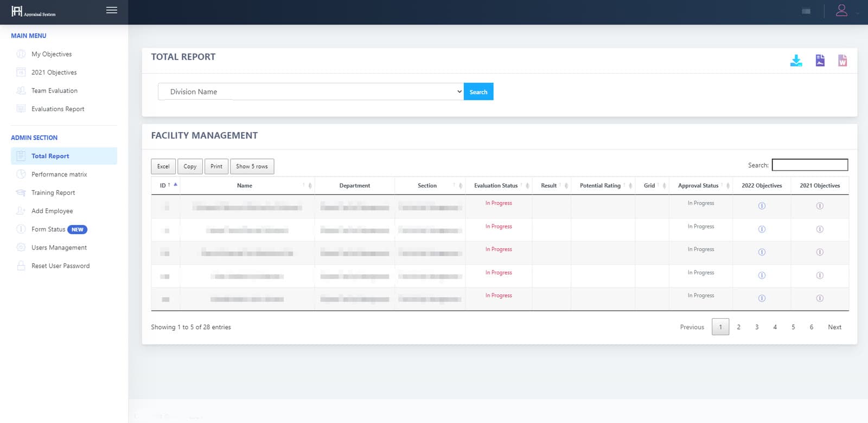The width and height of the screenshot is (868, 423).
Task: Sort by Evaluation Status column
Action: 499,185
